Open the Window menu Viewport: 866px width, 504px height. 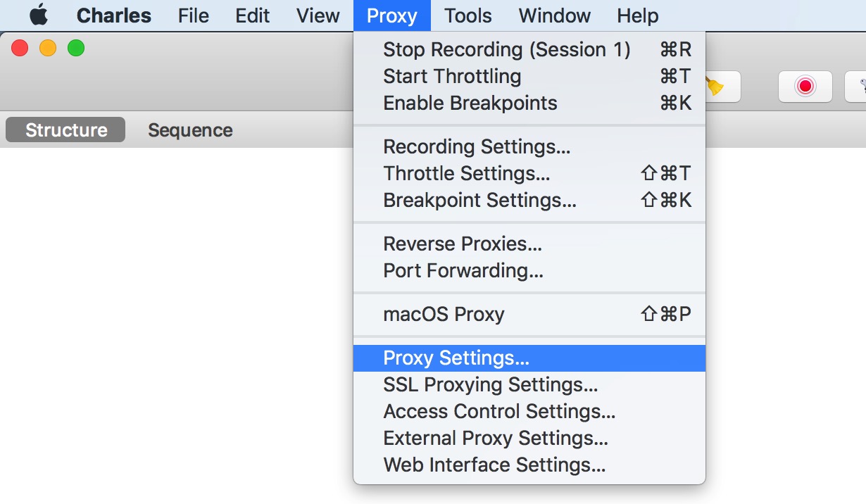pyautogui.click(x=555, y=15)
